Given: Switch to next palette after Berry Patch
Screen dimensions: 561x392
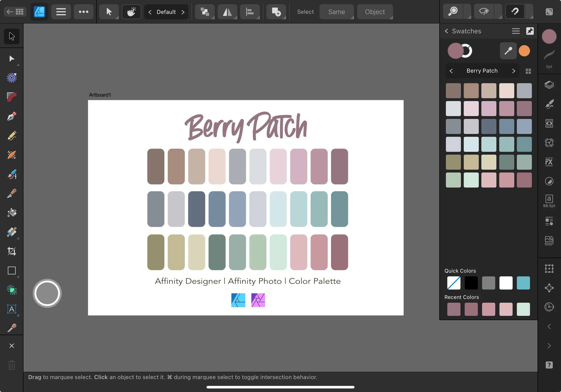Looking at the screenshot, I should (513, 71).
